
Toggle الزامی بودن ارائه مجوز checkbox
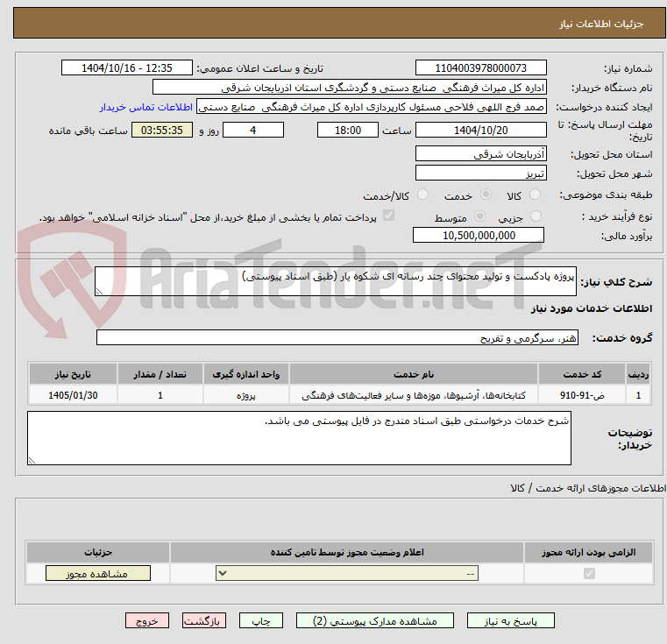point(589,573)
